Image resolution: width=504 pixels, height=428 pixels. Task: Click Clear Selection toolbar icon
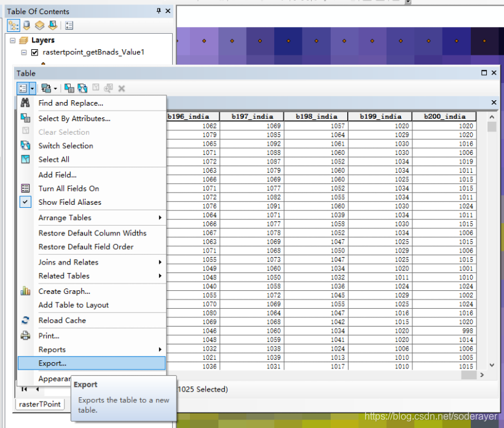pos(95,87)
